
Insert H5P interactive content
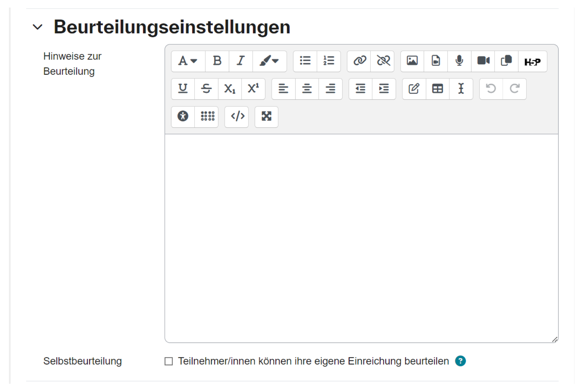click(532, 61)
